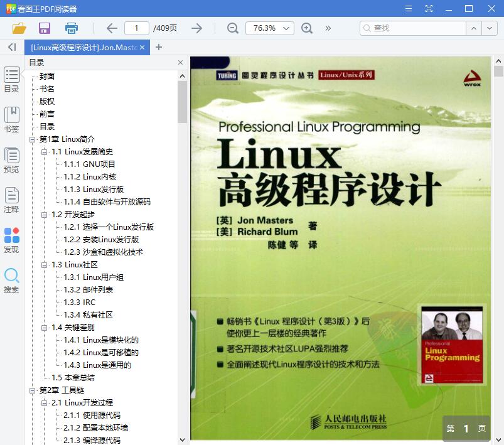This screenshot has width=504, height=445.
Task: Go to section 1.2.2 安装Linux发行版
Action: point(101,240)
